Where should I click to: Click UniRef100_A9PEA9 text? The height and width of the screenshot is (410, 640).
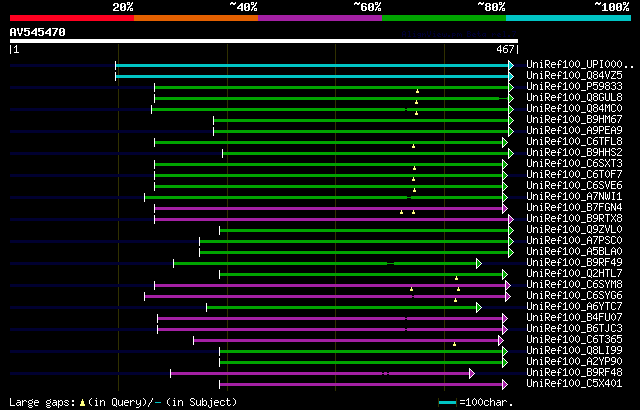click(574, 131)
